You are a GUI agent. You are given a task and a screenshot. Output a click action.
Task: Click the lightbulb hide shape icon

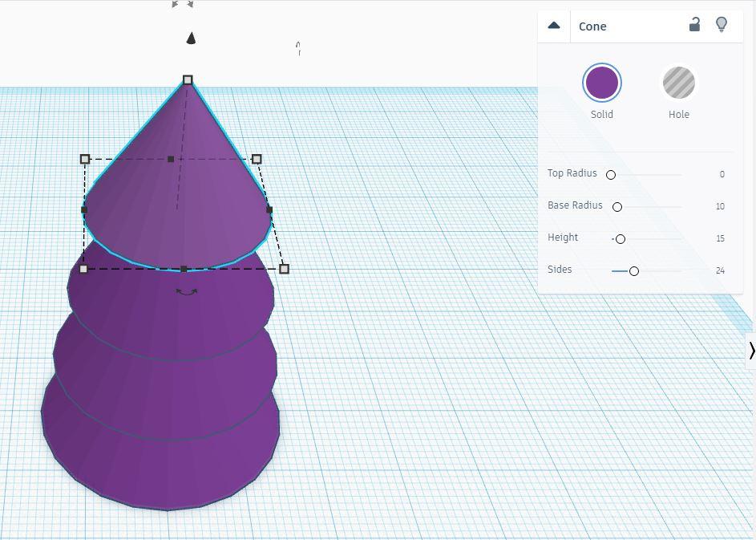[x=722, y=24]
